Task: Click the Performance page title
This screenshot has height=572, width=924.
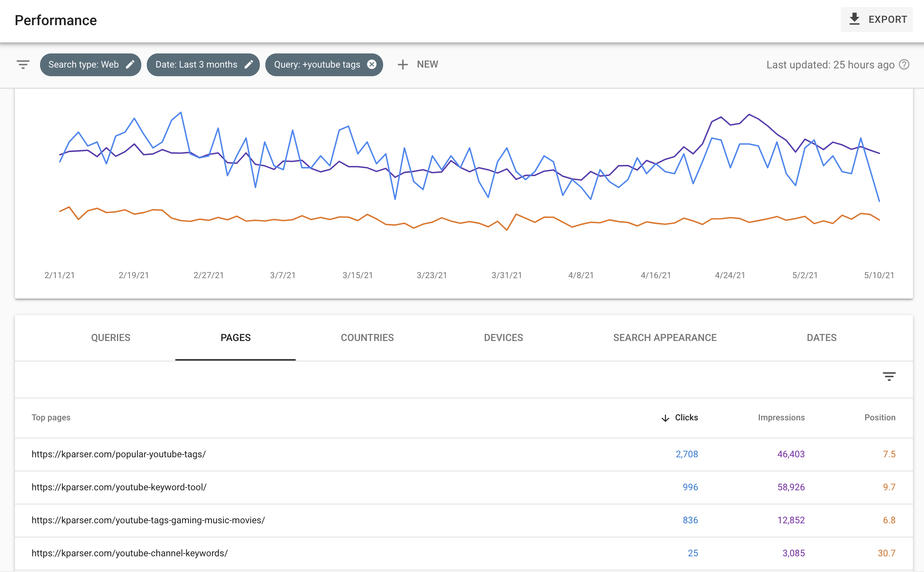Action: click(56, 20)
